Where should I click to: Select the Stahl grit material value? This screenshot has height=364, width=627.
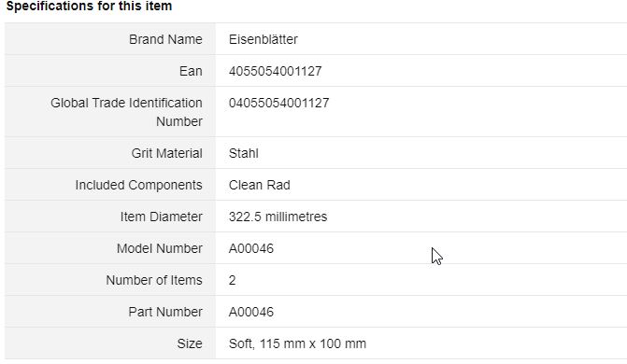click(244, 153)
